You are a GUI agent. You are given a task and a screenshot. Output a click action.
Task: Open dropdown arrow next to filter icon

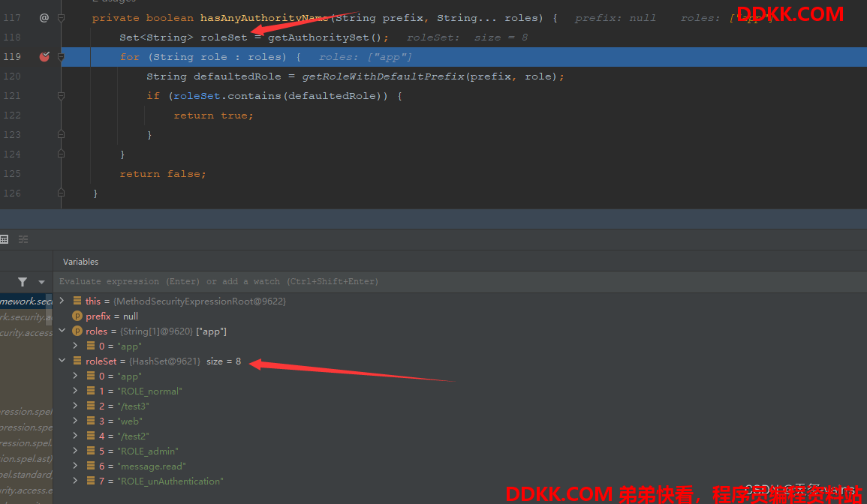pos(41,282)
